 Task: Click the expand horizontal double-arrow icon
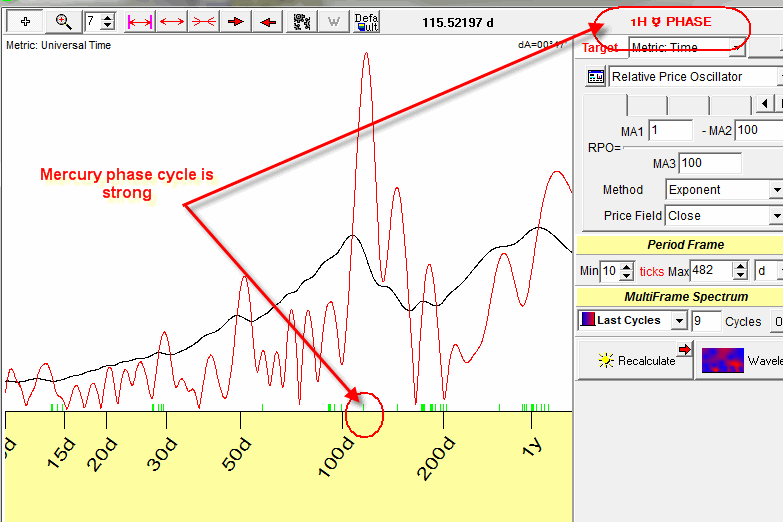(172, 21)
